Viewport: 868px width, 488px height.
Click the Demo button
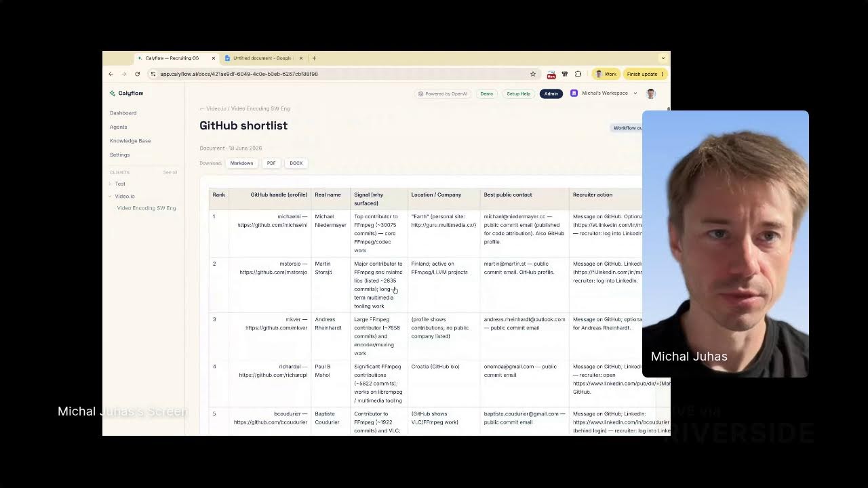click(487, 94)
